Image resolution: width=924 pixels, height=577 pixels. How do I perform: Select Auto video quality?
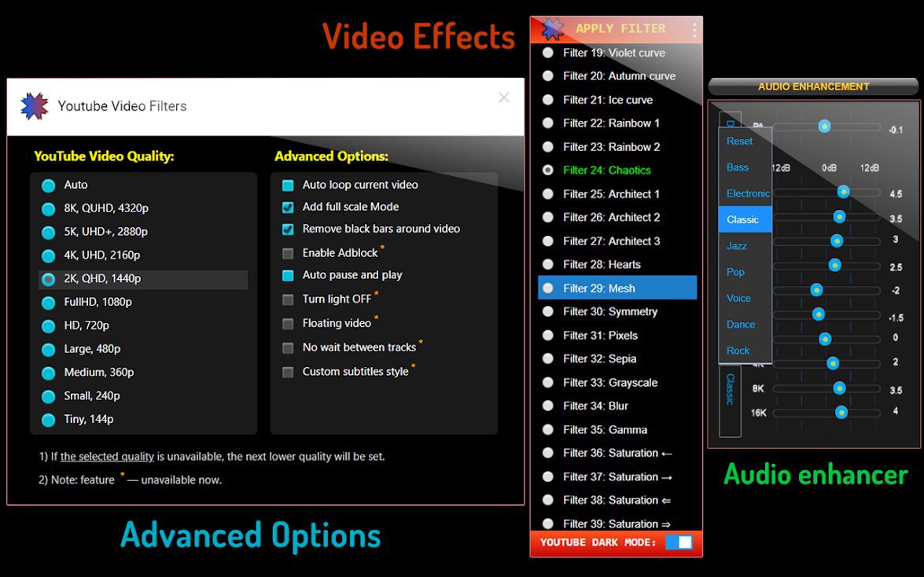tap(48, 186)
